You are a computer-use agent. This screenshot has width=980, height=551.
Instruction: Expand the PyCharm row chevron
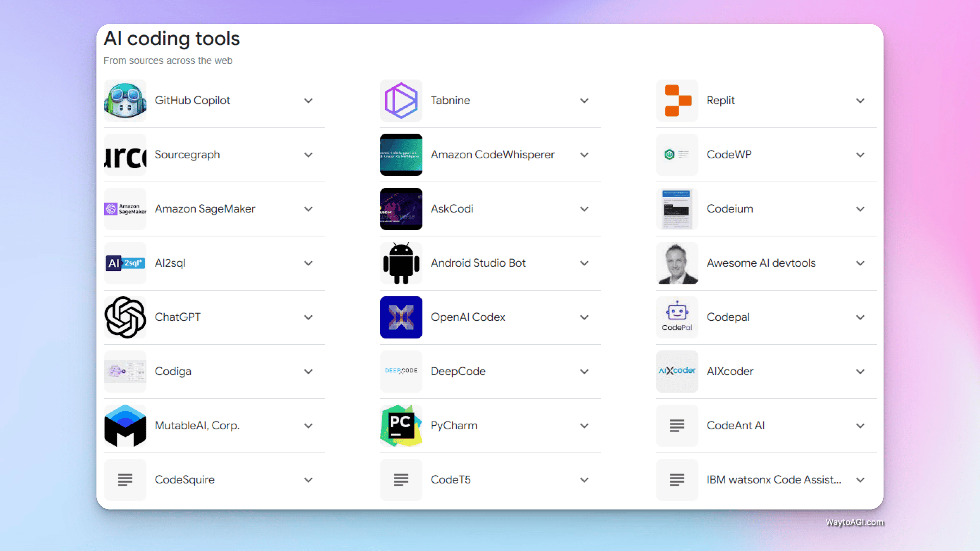[x=584, y=426]
